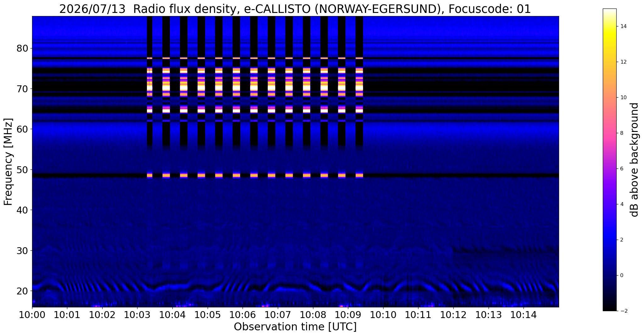Viewport: 644px width, 336px height.
Task: Click the 10:02 time tick label
Action: (x=102, y=315)
